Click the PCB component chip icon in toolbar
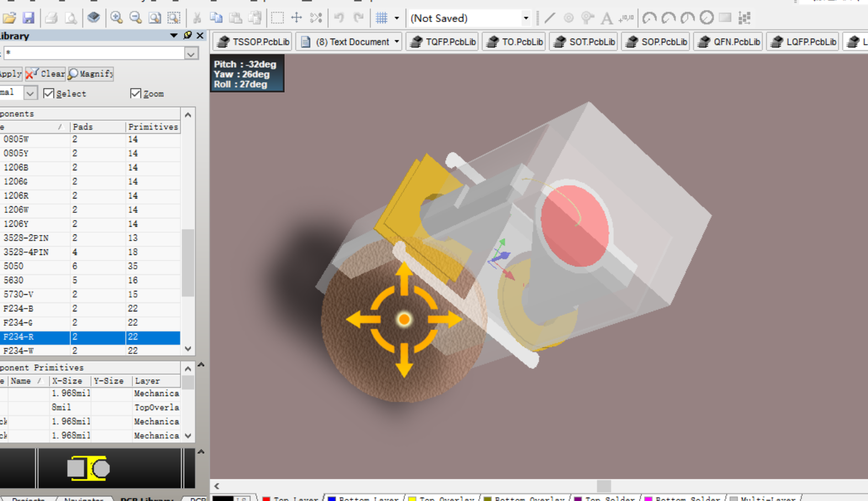Viewport: 868px width, 501px height. coord(93,18)
